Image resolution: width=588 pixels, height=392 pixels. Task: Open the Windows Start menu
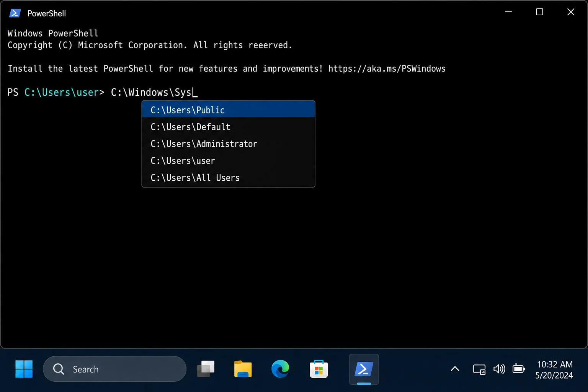coord(24,369)
